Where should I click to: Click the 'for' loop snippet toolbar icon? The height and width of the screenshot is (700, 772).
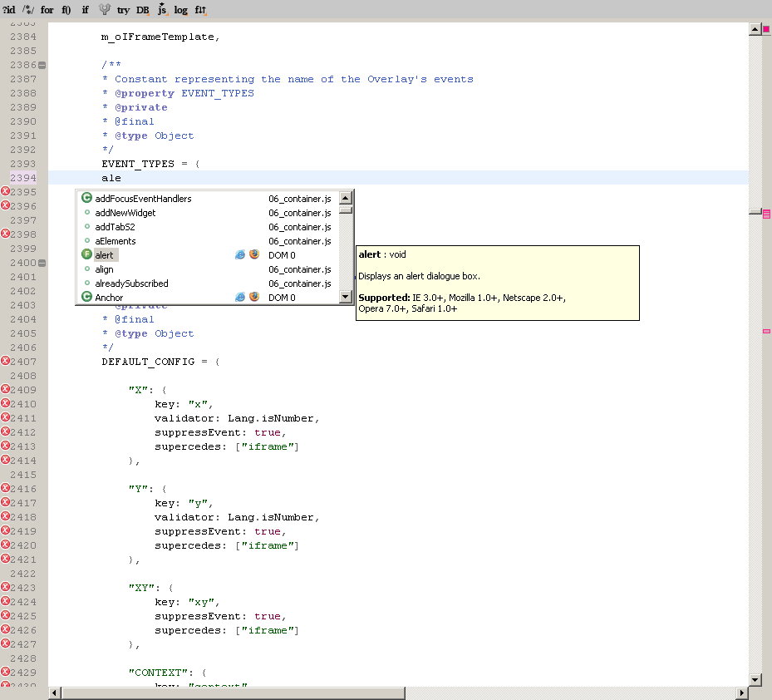click(x=47, y=10)
